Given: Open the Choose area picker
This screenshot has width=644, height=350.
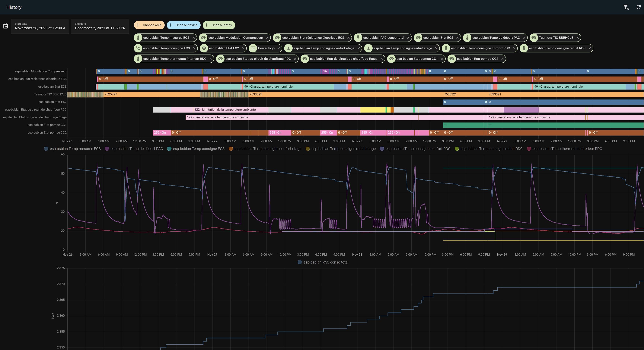Looking at the screenshot, I should coord(149,25).
